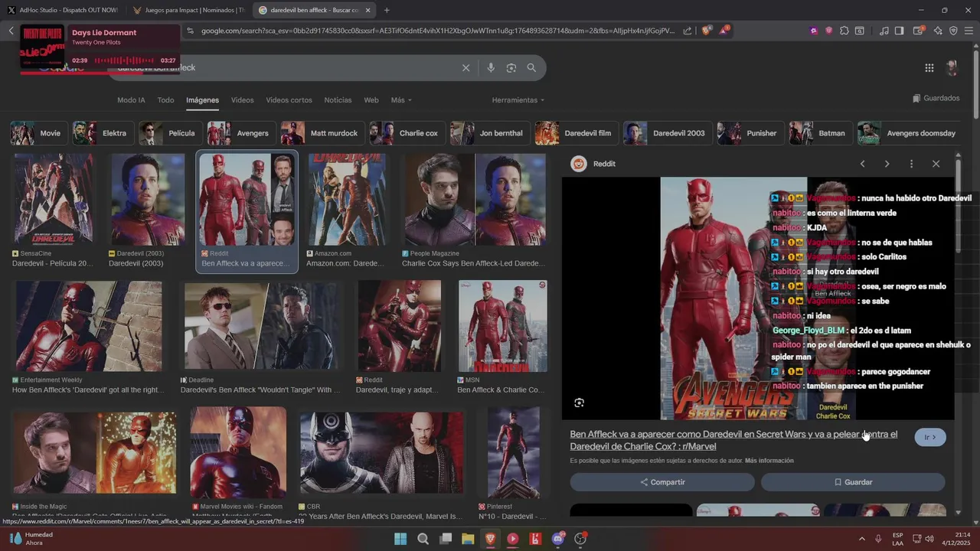Expand the Más search menu
The width and height of the screenshot is (980, 551).
coord(401,100)
